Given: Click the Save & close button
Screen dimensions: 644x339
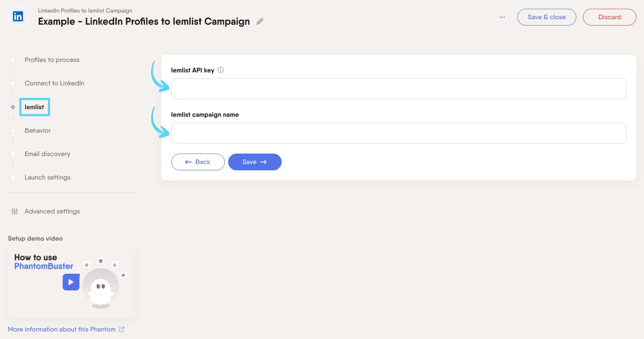Looking at the screenshot, I should pyautogui.click(x=547, y=17).
